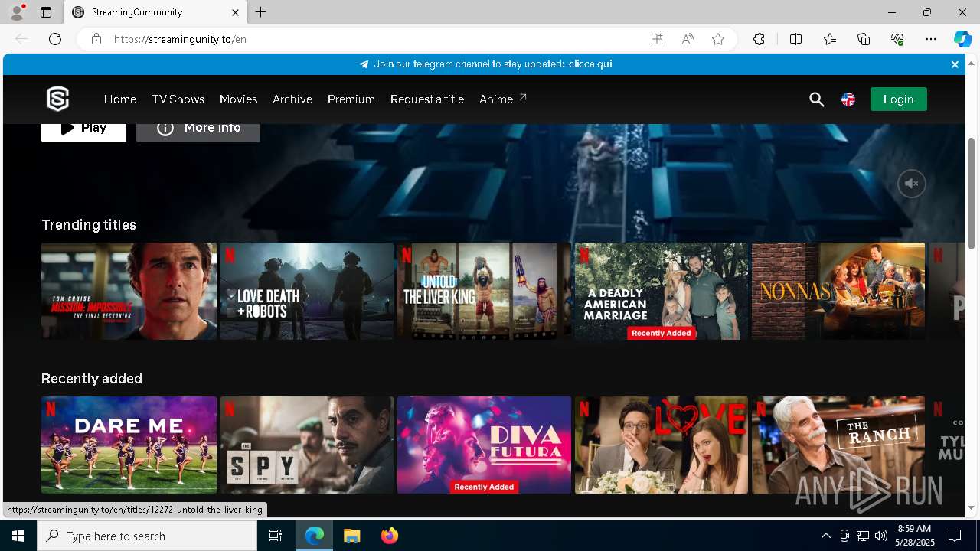This screenshot has height=551, width=980.
Task: Click the address bar URL
Action: click(181, 39)
